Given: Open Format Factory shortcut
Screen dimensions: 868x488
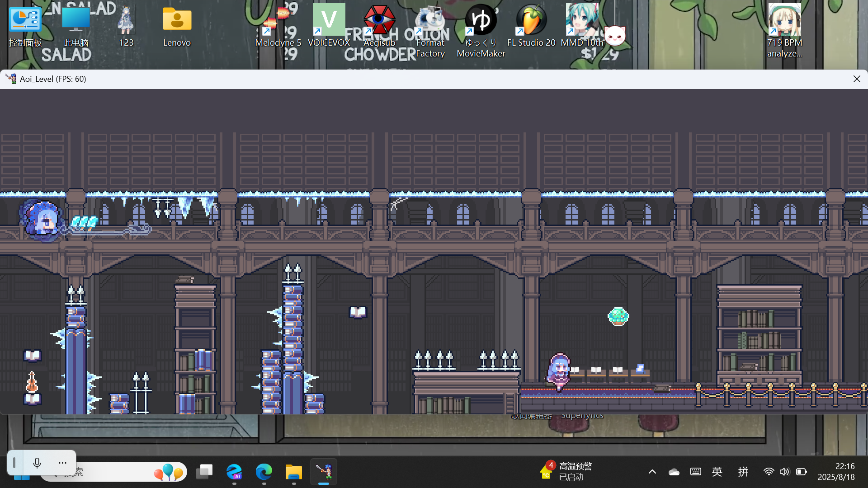Looking at the screenshot, I should (430, 31).
